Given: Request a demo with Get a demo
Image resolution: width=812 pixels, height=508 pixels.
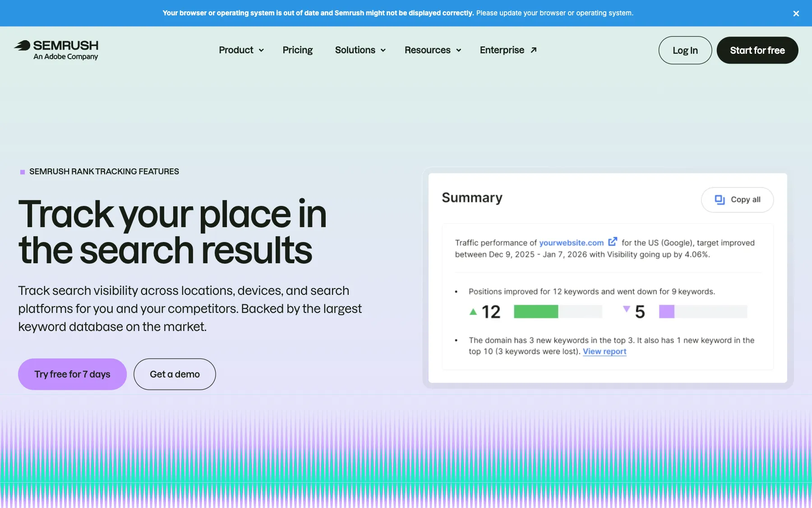Looking at the screenshot, I should (175, 374).
